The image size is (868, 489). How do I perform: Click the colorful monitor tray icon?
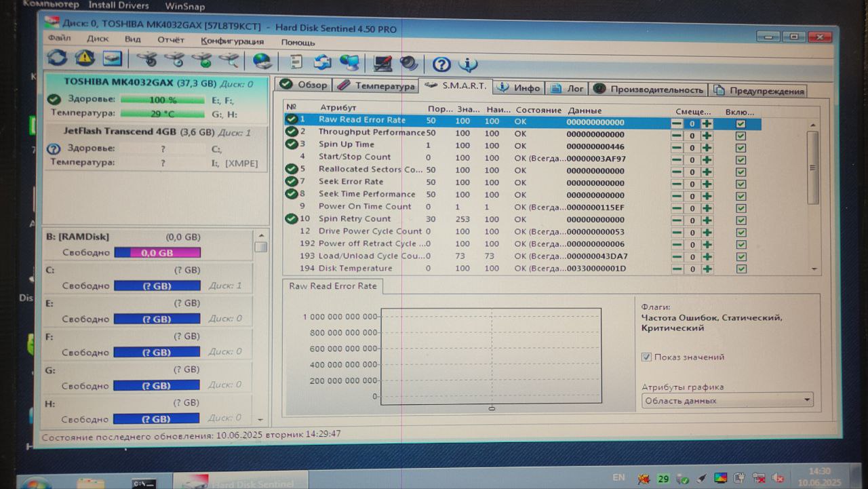coord(721,479)
